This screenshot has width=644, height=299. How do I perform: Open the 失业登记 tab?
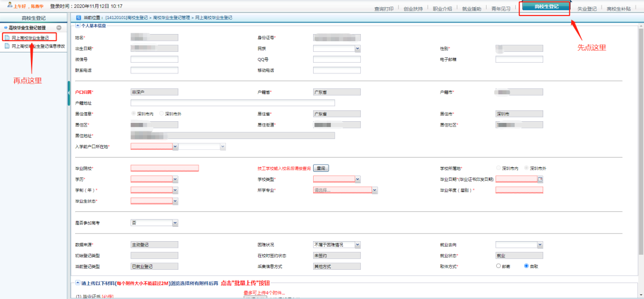587,8
